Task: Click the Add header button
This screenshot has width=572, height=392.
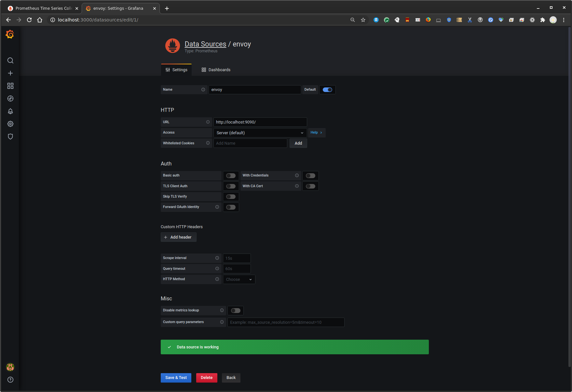Action: 179,237
